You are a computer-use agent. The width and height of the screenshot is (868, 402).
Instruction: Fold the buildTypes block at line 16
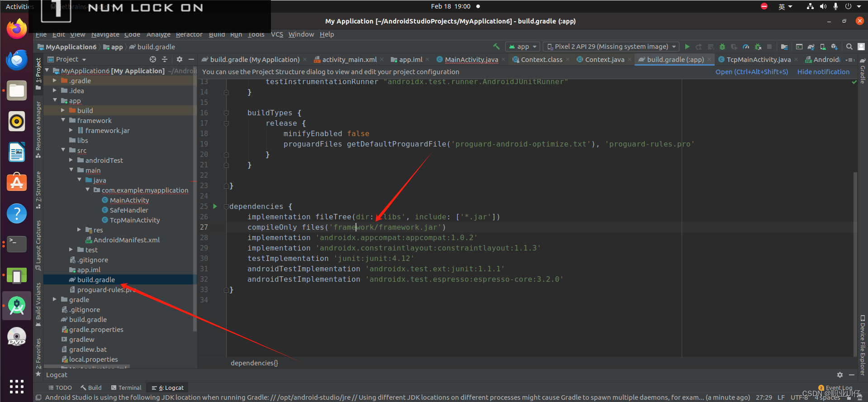tap(226, 113)
